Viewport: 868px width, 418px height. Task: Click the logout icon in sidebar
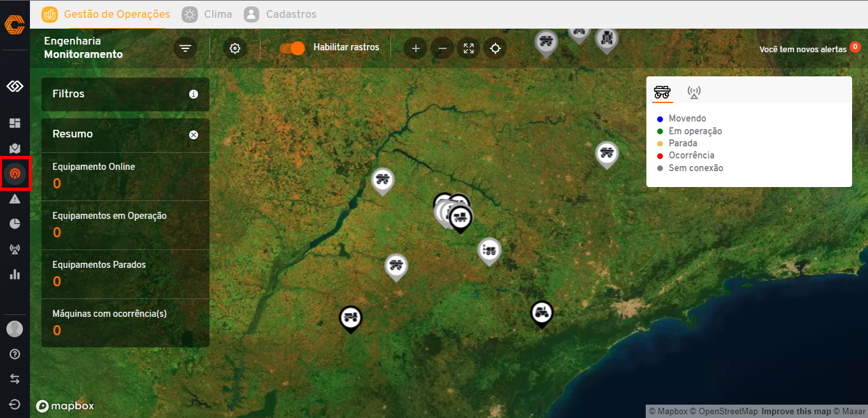tap(15, 404)
